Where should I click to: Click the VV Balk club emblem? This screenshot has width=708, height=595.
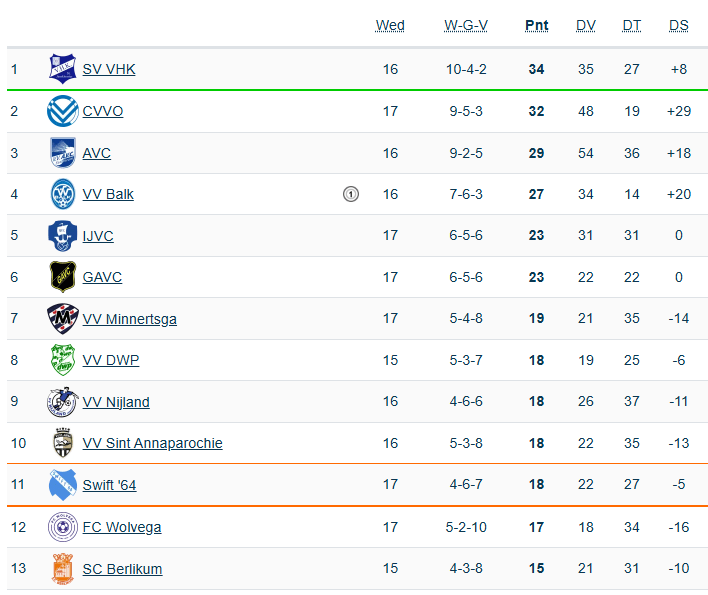pos(63,194)
